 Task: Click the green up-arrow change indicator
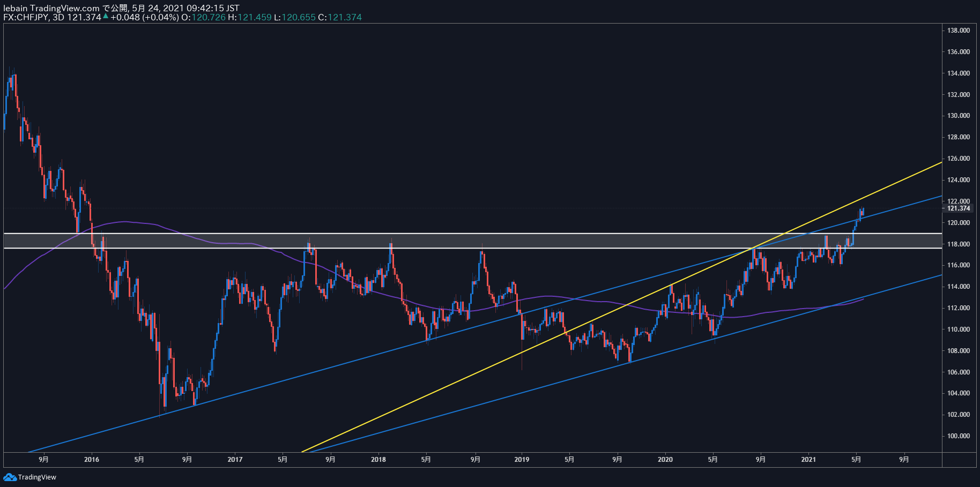pyautogui.click(x=106, y=17)
